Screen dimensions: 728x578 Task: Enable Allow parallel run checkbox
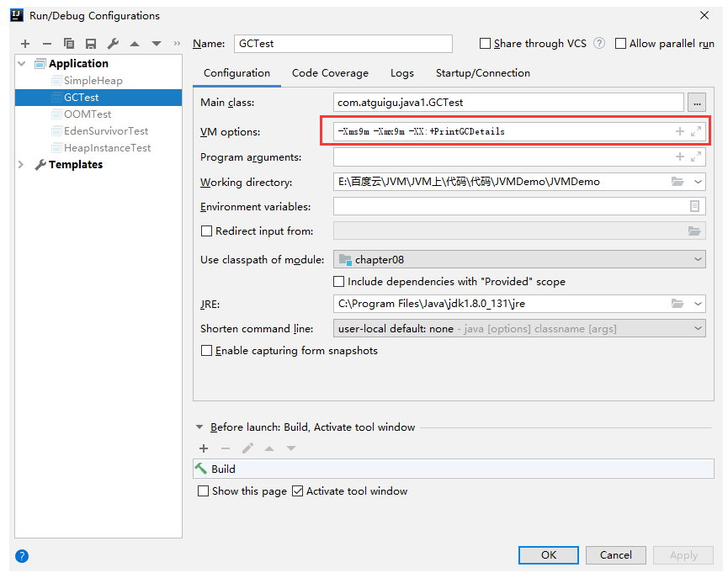620,43
